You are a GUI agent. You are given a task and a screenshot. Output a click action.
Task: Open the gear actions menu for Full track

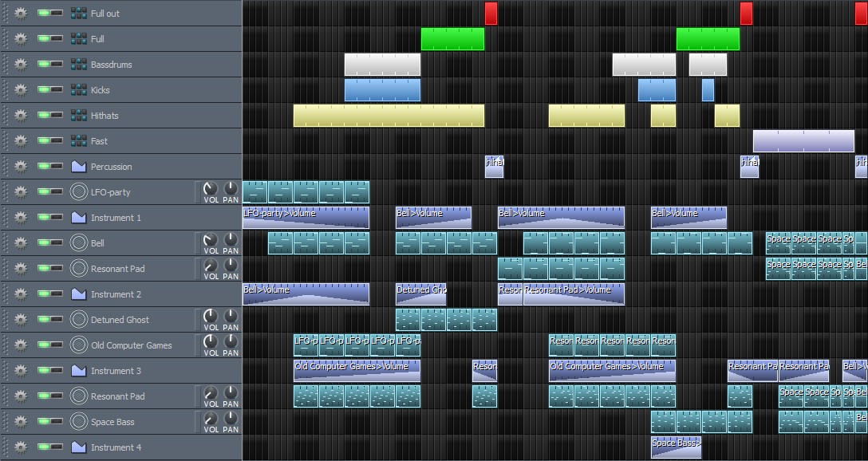(21, 39)
